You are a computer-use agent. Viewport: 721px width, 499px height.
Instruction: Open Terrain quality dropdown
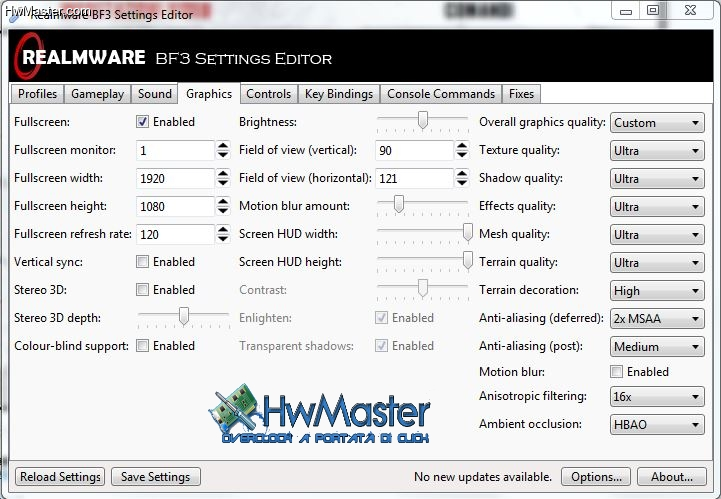click(657, 263)
